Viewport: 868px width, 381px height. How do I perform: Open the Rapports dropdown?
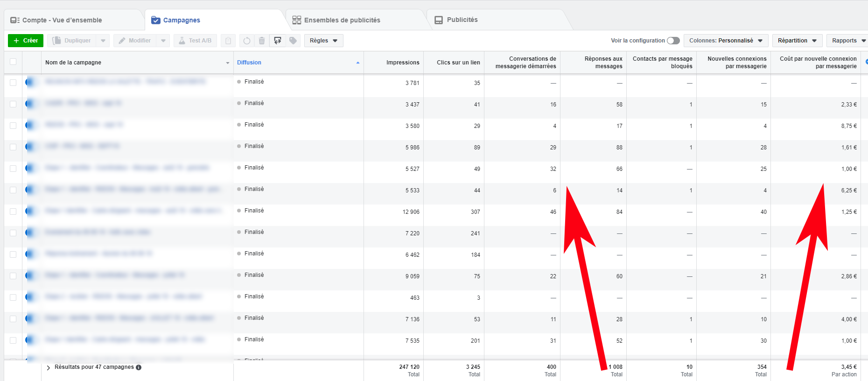847,41
